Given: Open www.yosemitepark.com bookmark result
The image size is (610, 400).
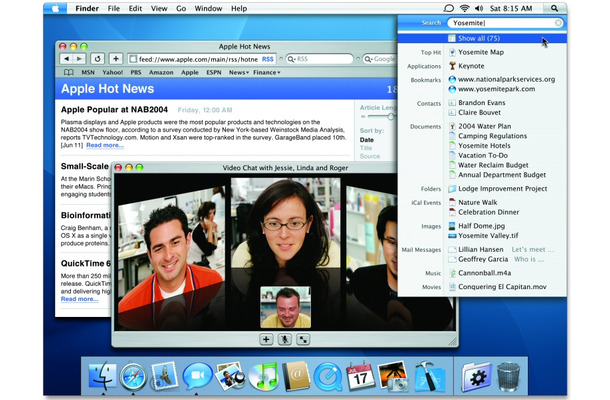Looking at the screenshot, I should (x=496, y=89).
